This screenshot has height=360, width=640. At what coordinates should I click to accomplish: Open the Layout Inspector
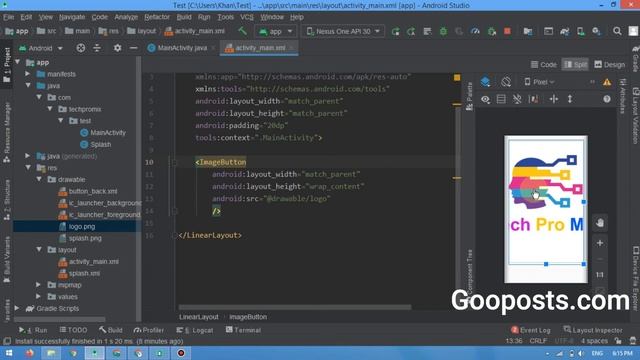click(x=593, y=330)
